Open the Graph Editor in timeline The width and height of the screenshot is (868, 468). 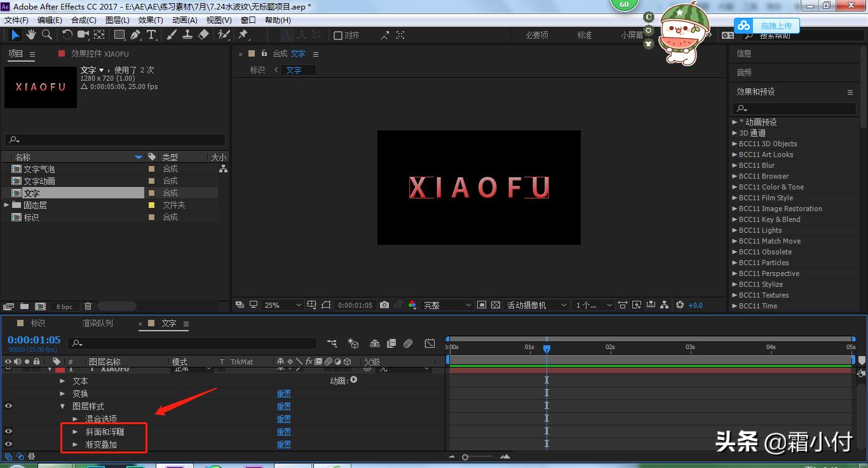(430, 343)
